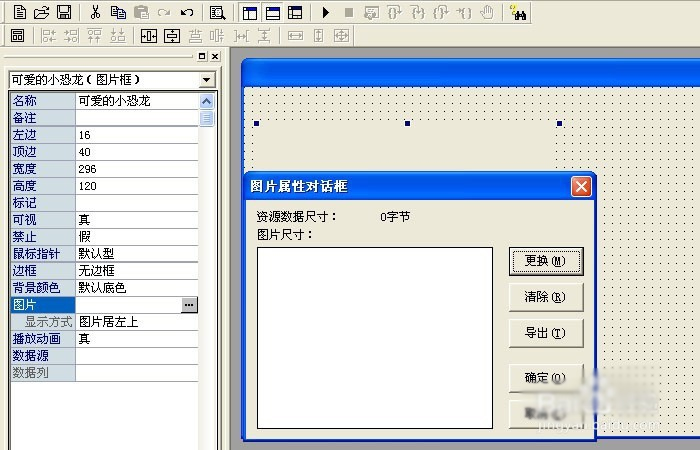Click the binoculars Find icon
This screenshot has height=450, width=700.
point(518,13)
